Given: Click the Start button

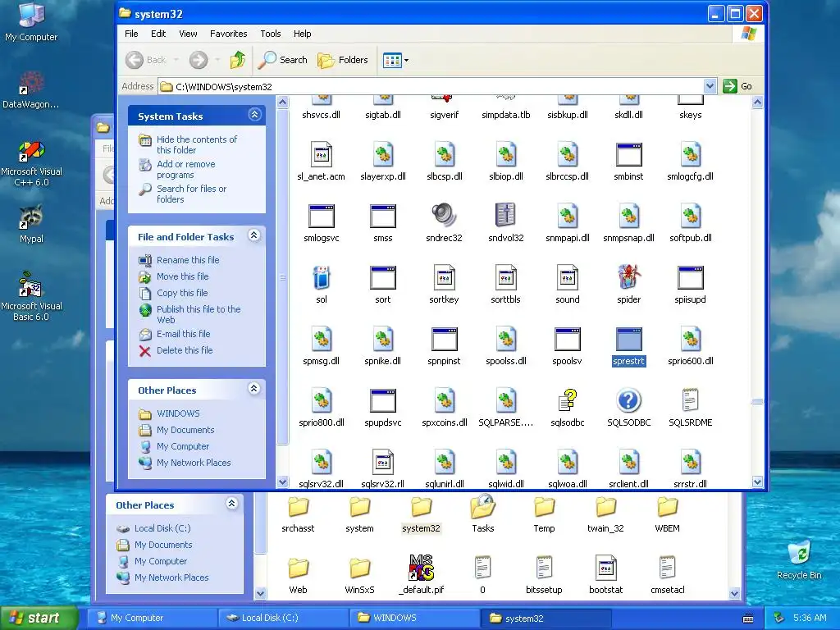Looking at the screenshot, I should pos(39,618).
